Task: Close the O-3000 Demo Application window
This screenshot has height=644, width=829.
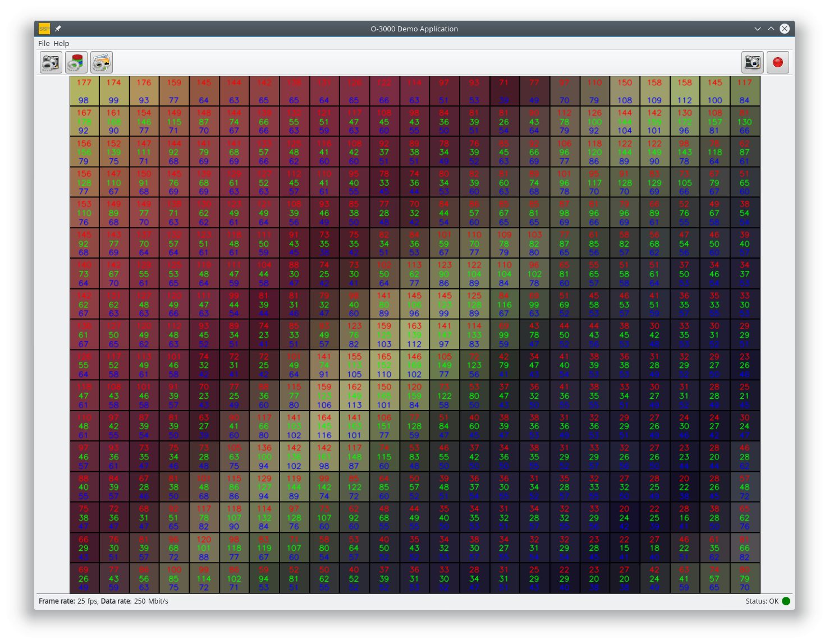Action: click(785, 29)
